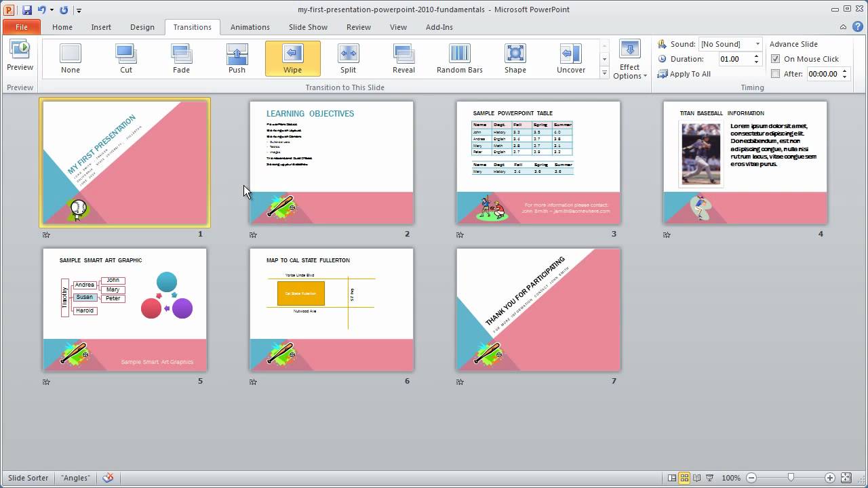Open the View tab

pos(398,27)
